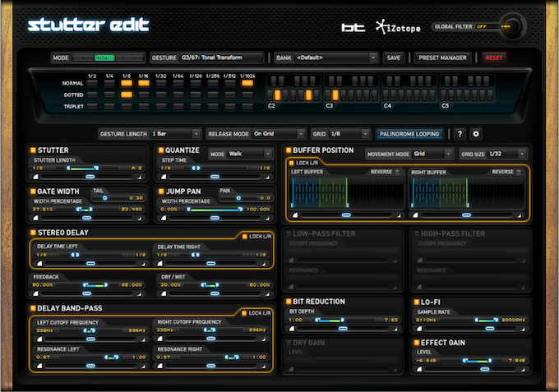
Task: Click the iZotope logo
Action: [398, 27]
